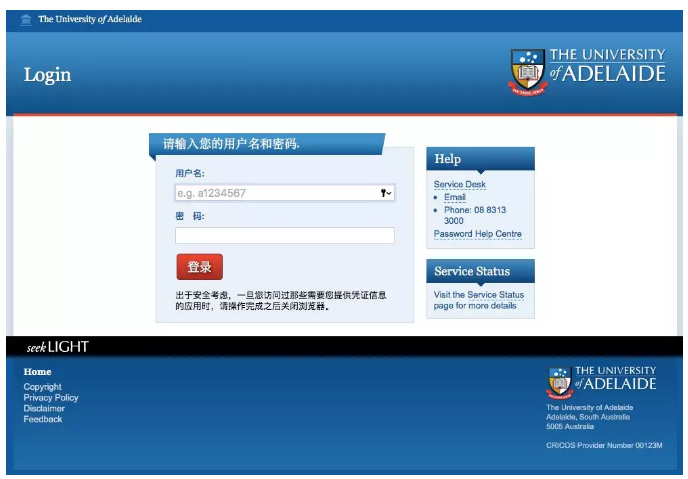Click the small building icon in top bar
The image size is (688, 479).
(26, 20)
